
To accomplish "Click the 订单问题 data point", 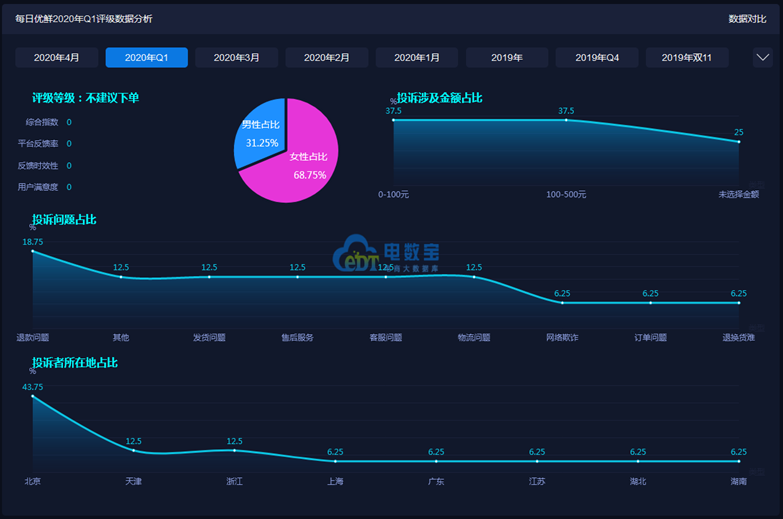I will coord(651,303).
